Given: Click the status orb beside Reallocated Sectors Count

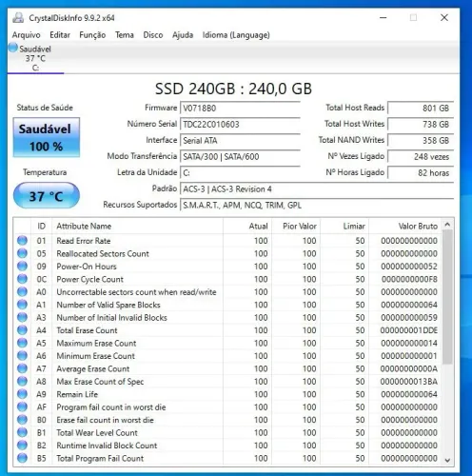Looking at the screenshot, I should pyautogui.click(x=22, y=253).
